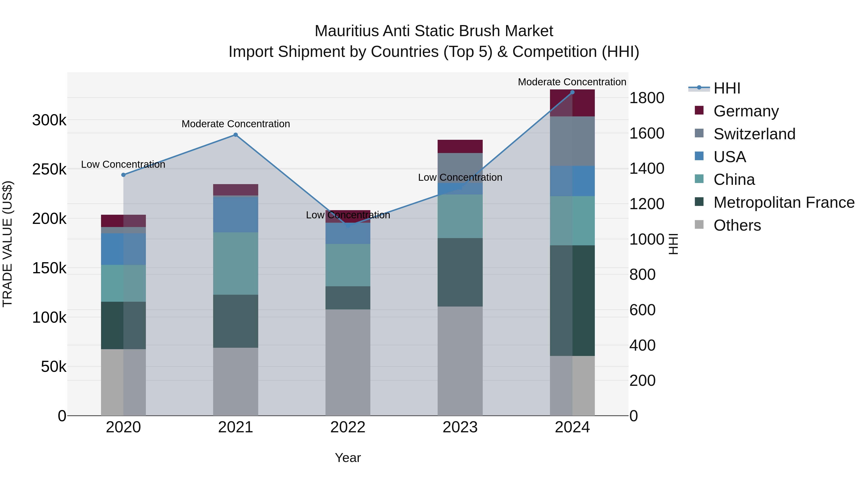
Task: Select the China segment of the 2021 bar
Action: tap(236, 263)
